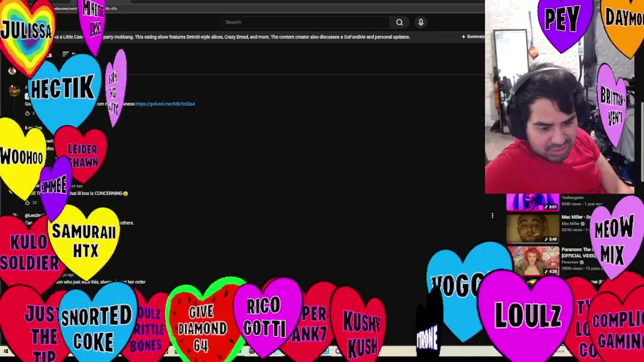644x362 pixels.
Task: Open the @Lee2tr commenter username
Action: point(35,216)
